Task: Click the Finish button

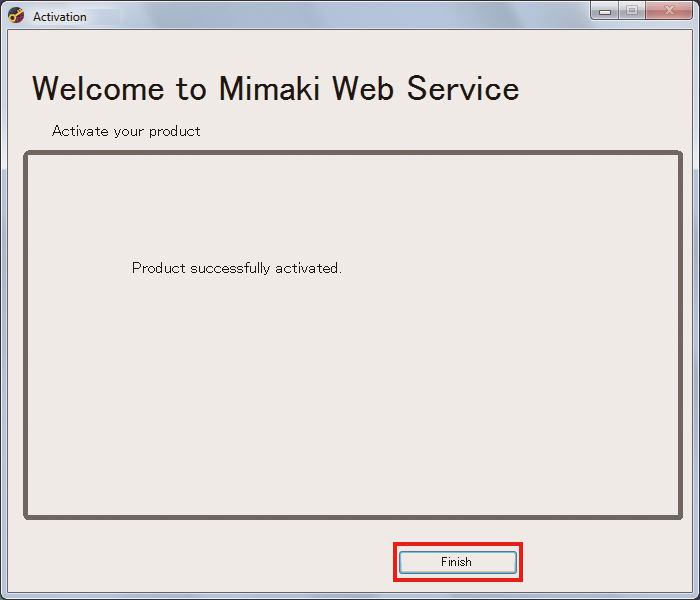Action: (x=457, y=562)
